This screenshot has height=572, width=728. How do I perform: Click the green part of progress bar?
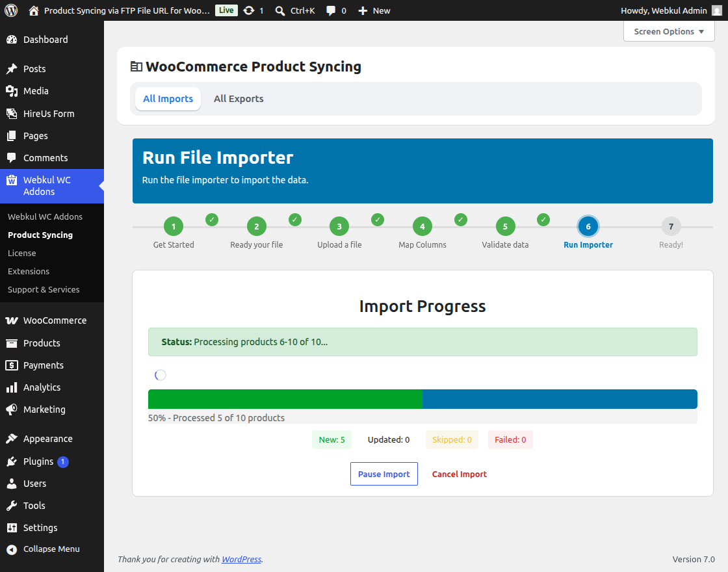point(285,399)
